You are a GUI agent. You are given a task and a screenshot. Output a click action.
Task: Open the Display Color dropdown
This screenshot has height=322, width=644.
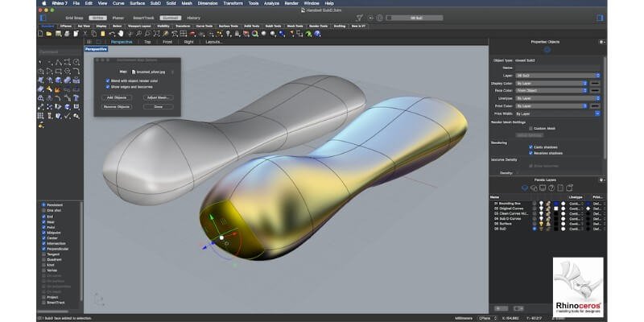551,83
